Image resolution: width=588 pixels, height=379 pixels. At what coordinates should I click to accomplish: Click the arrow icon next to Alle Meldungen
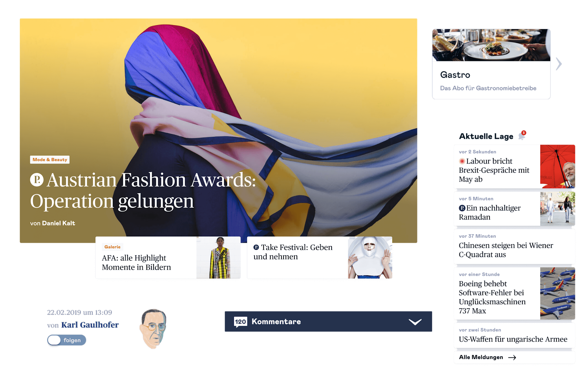pyautogui.click(x=512, y=358)
